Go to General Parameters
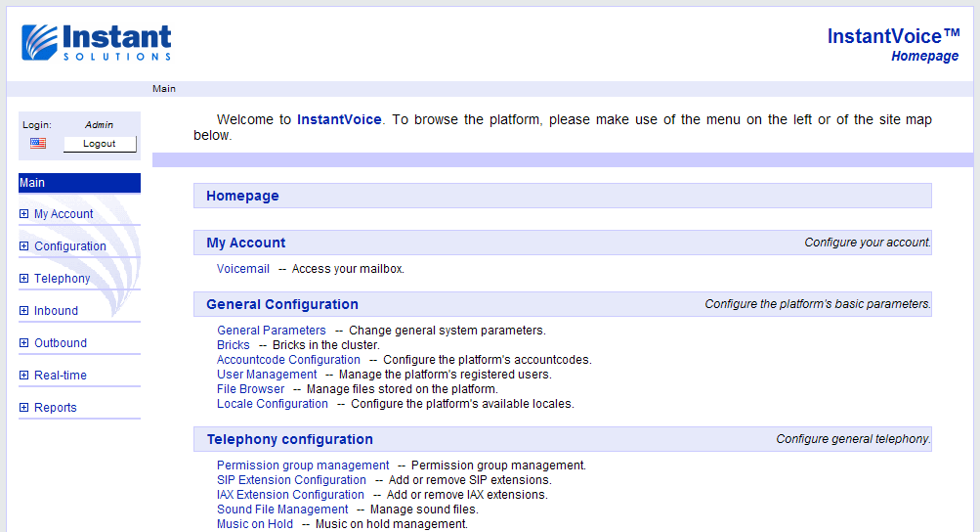The width and height of the screenshot is (980, 532). pyautogui.click(x=271, y=331)
